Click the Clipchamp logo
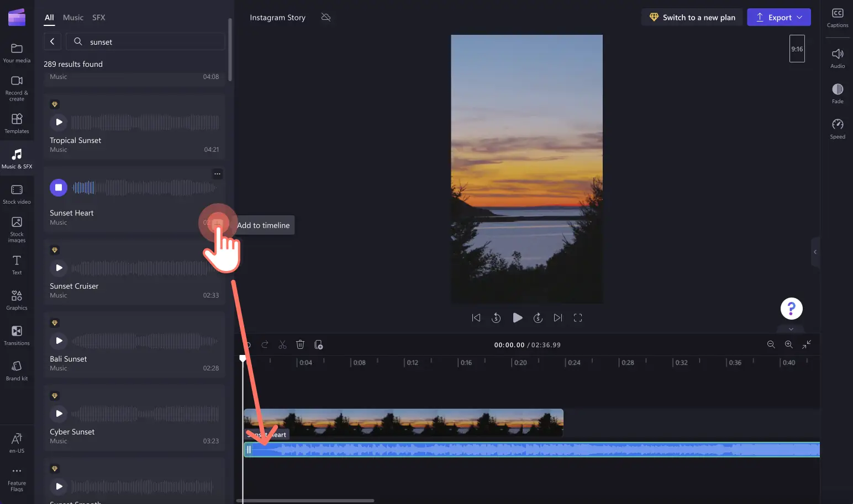Image resolution: width=853 pixels, height=504 pixels. [17, 17]
